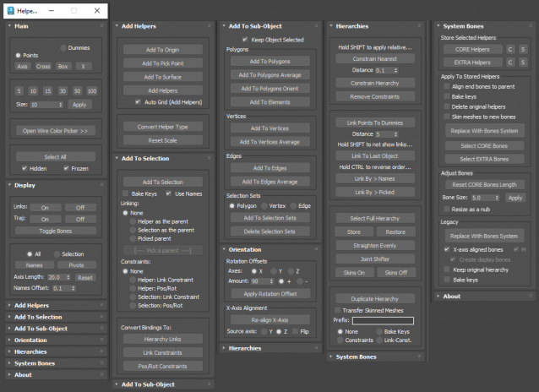
Task: Click Convert Helper Type button
Action: (x=162, y=127)
